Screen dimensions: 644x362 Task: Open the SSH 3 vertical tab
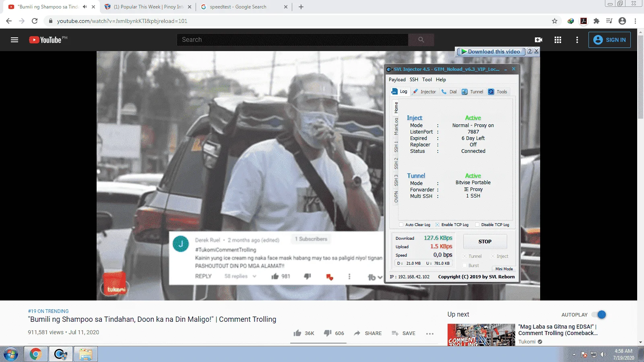pyautogui.click(x=396, y=180)
